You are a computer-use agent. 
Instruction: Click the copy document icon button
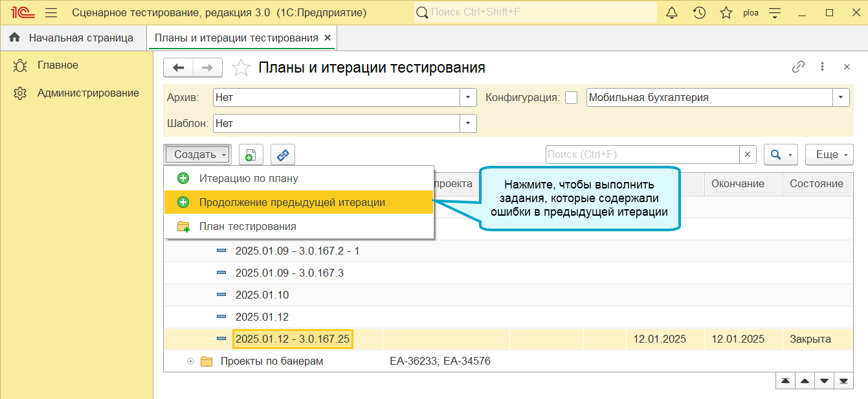click(x=251, y=155)
